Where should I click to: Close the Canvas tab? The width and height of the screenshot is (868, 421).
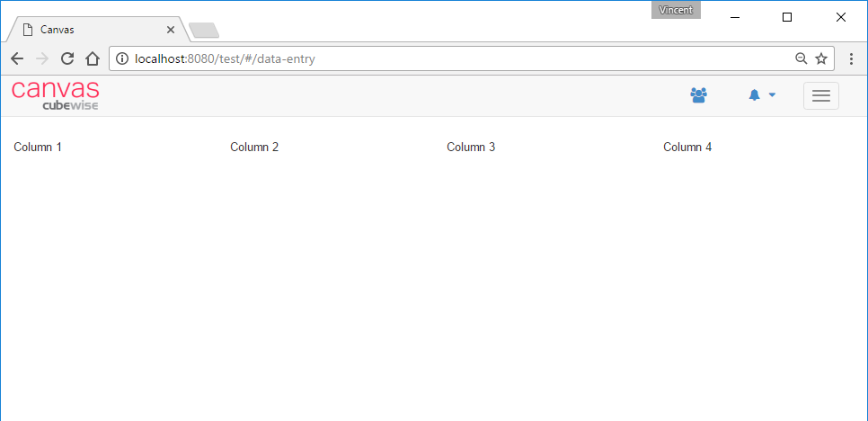click(171, 30)
